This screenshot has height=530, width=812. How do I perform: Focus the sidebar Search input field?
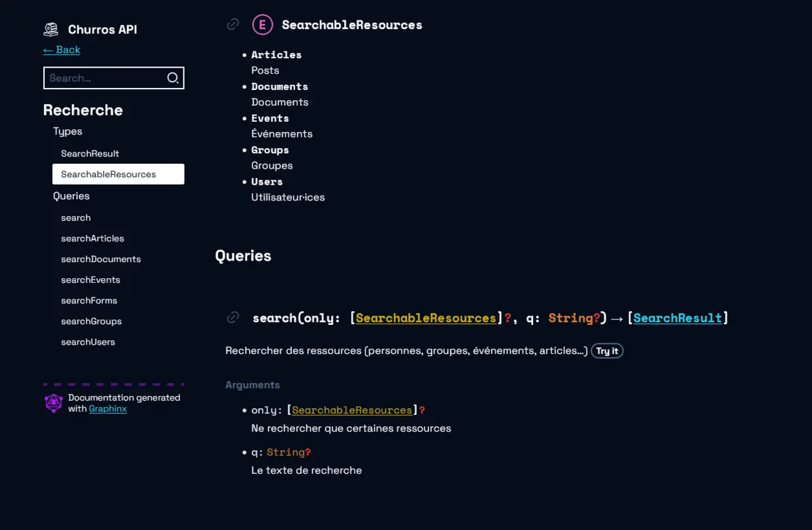(x=105, y=78)
